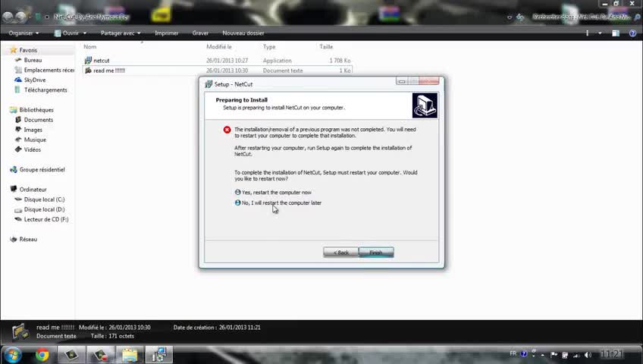This screenshot has height=364, width=643.
Task: Click the 'read me' file thumbnail in details pane
Action: [x=20, y=331]
